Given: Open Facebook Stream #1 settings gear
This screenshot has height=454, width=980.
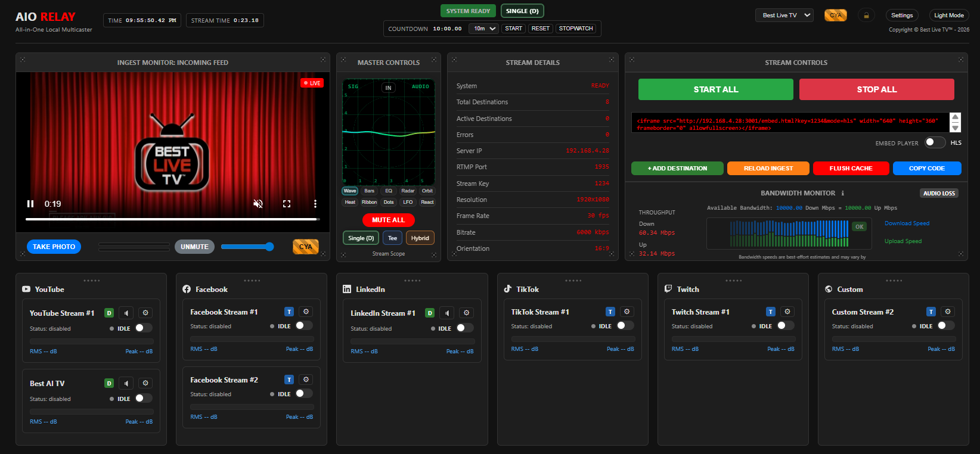Looking at the screenshot, I should point(306,312).
